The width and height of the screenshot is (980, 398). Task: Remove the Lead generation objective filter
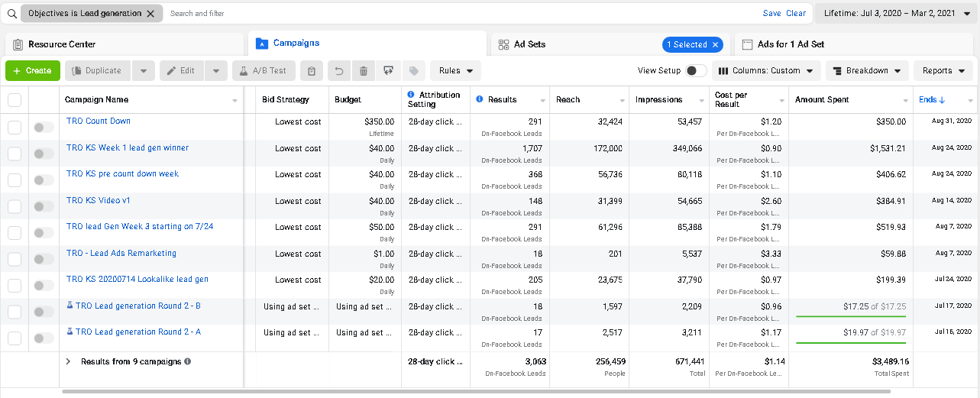coord(150,14)
